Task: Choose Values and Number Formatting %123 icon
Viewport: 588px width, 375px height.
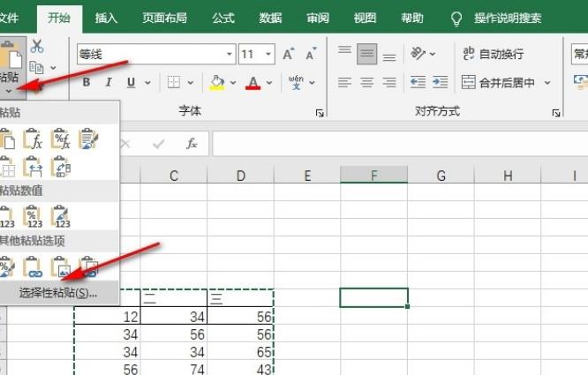Action: (33, 216)
